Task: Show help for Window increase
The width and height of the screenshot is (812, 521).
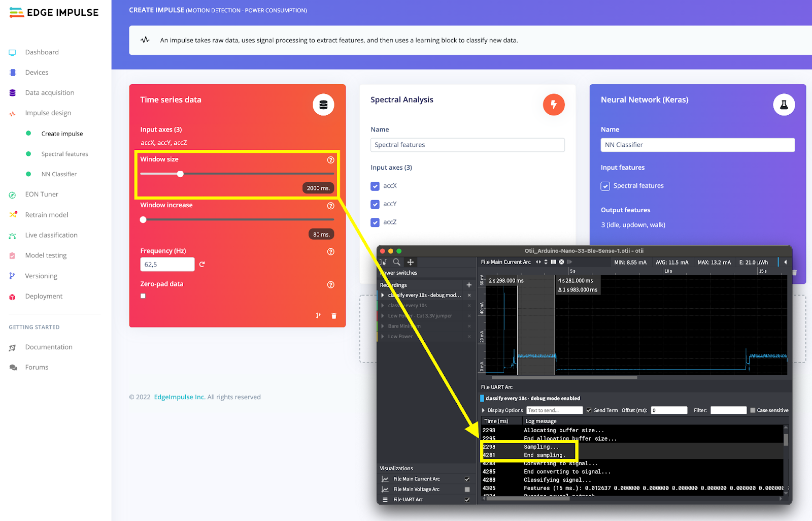Action: point(331,206)
